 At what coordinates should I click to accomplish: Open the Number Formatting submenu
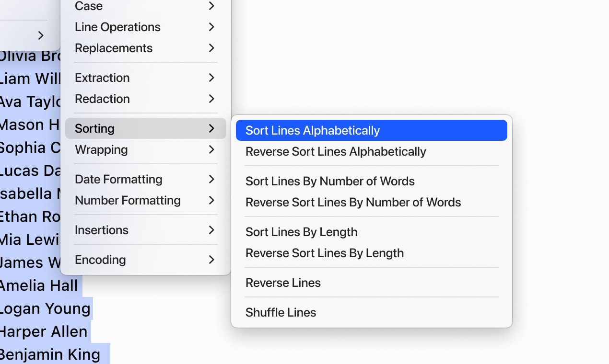point(146,200)
